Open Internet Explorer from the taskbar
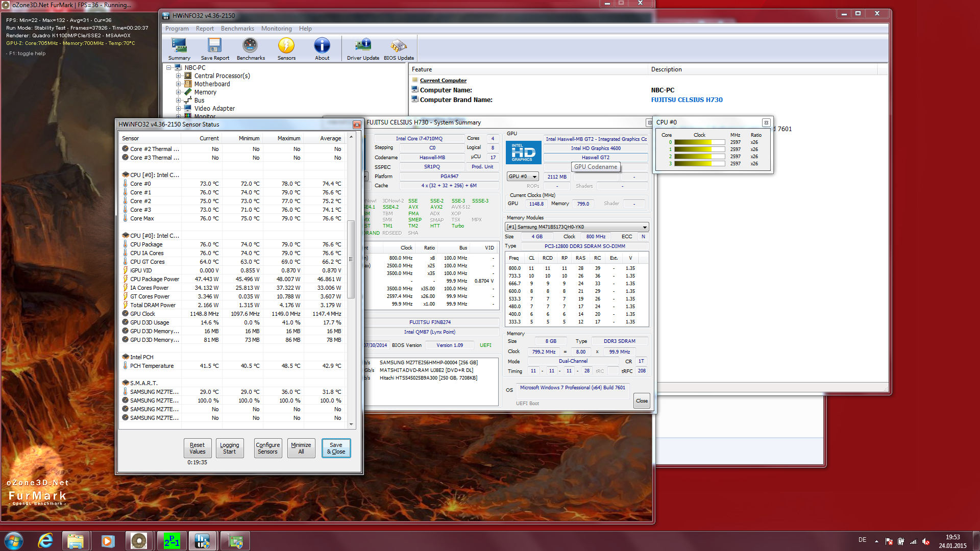 click(45, 541)
